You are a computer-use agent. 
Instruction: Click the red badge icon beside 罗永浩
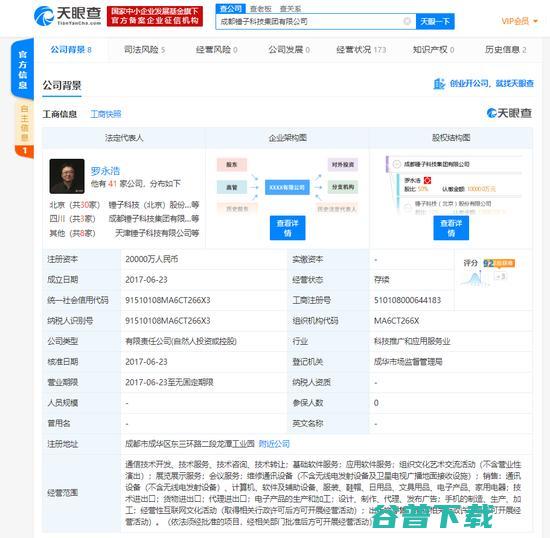(427, 181)
